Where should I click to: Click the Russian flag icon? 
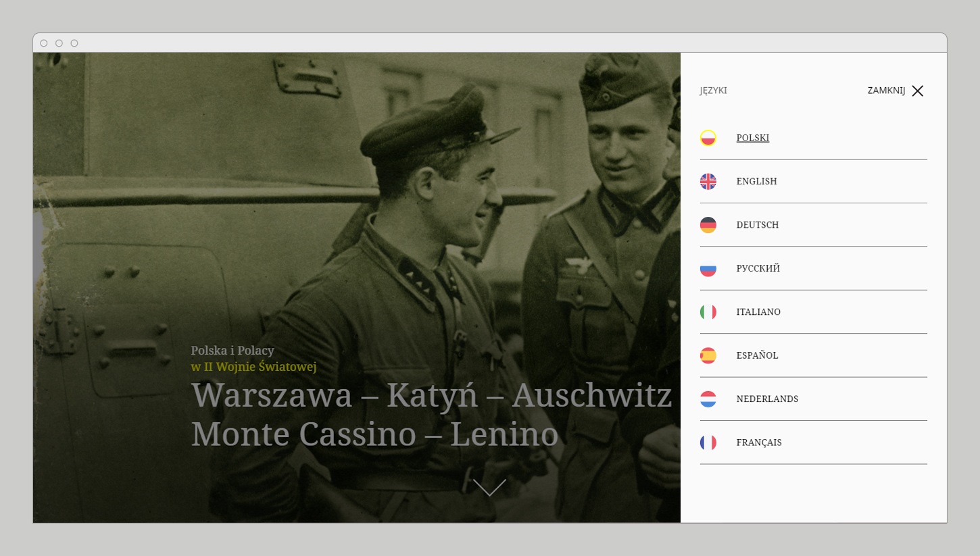coord(708,269)
